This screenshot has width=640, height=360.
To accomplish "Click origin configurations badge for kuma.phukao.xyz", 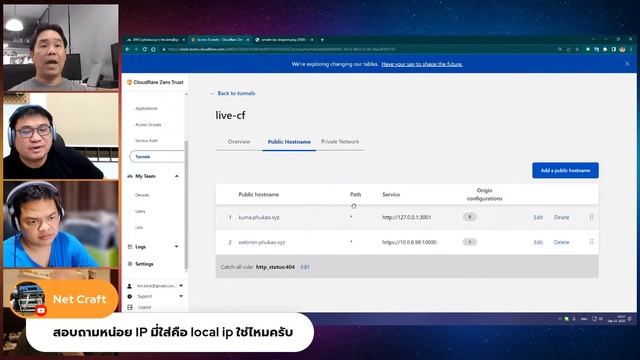I will pyautogui.click(x=470, y=217).
